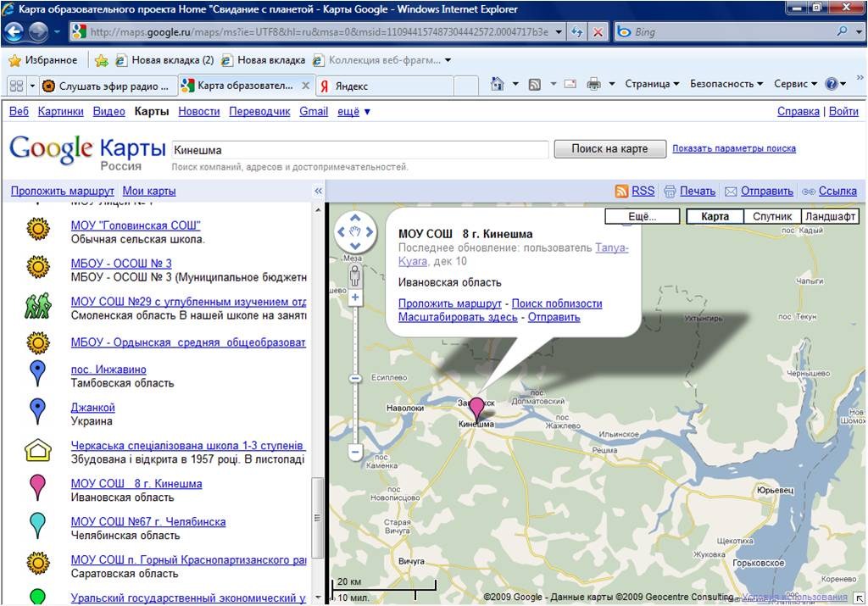Expand the Сервис menu
This screenshot has width=868, height=606.
point(795,84)
